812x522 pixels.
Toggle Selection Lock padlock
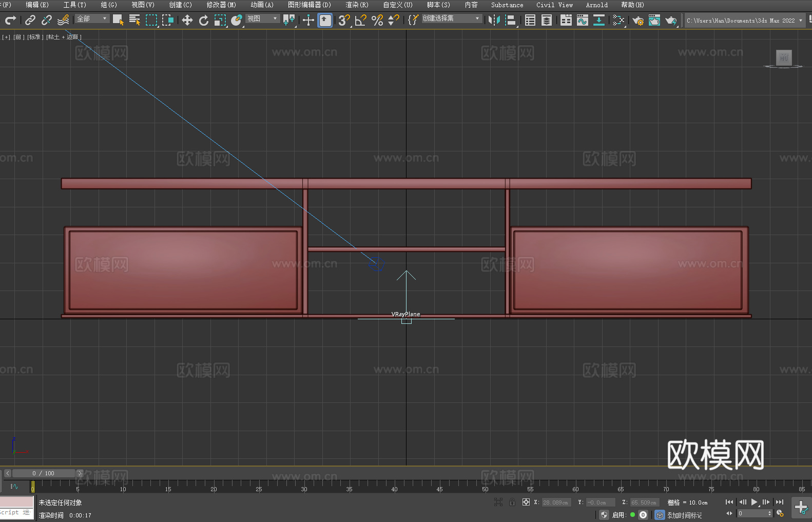point(512,502)
